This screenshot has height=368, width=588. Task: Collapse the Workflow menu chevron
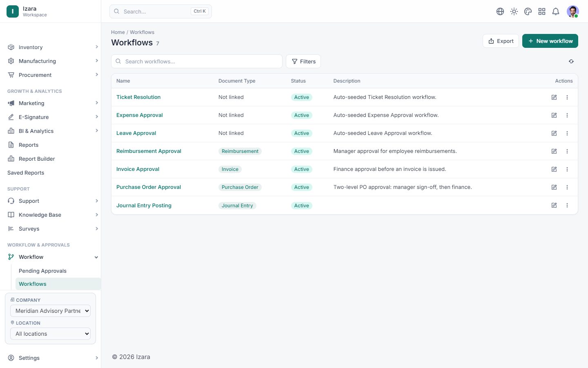pos(96,257)
